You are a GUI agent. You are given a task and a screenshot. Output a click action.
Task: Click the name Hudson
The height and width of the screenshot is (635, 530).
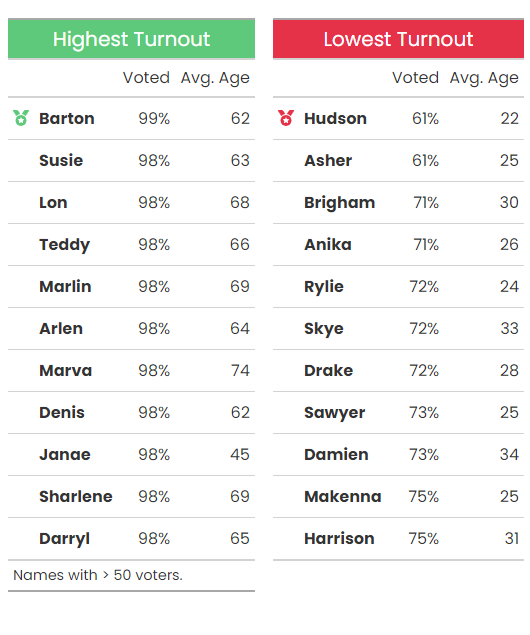point(335,119)
